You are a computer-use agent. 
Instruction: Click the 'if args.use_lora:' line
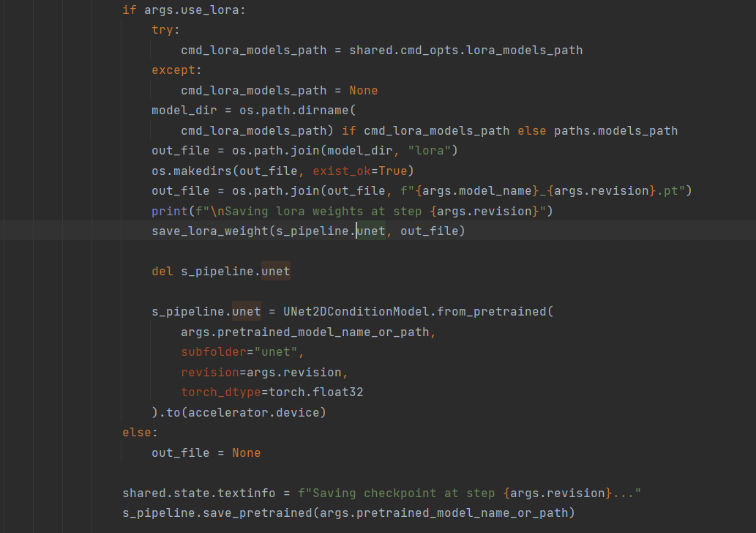184,10
